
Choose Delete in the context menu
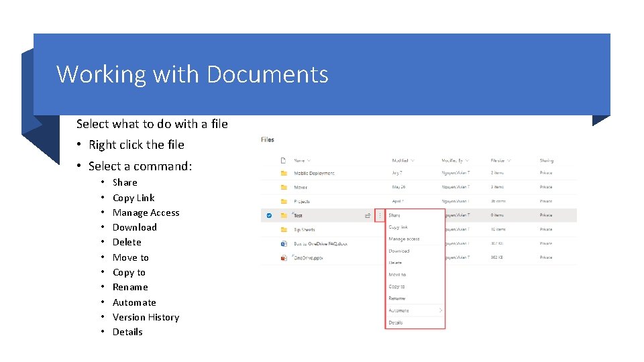click(x=395, y=263)
